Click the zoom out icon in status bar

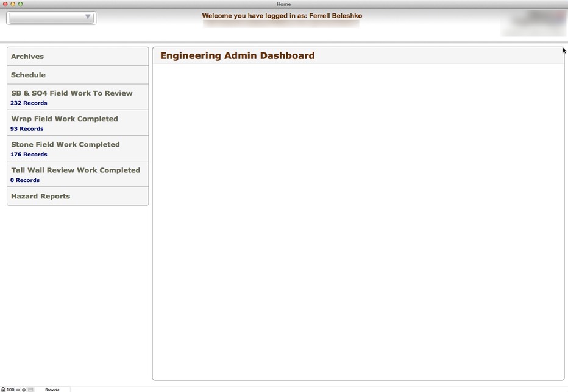click(x=18, y=390)
